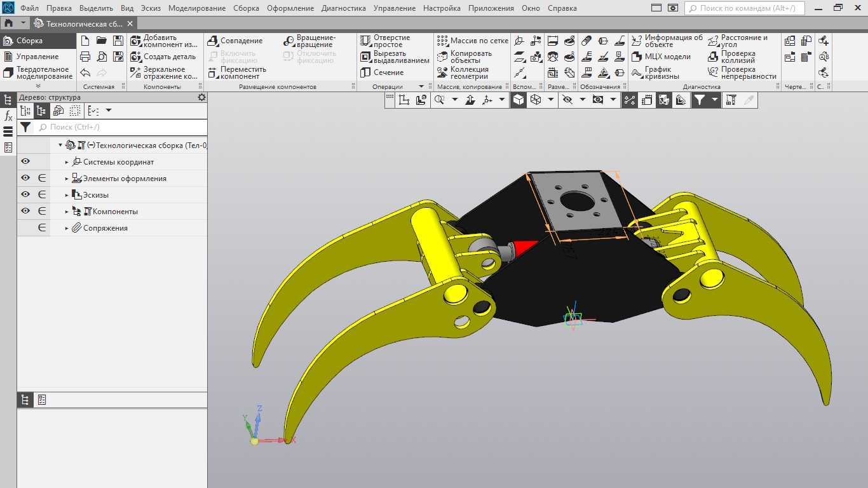868x488 pixels.
Task: Toggle visibility of Эскизы in tree
Action: point(25,195)
